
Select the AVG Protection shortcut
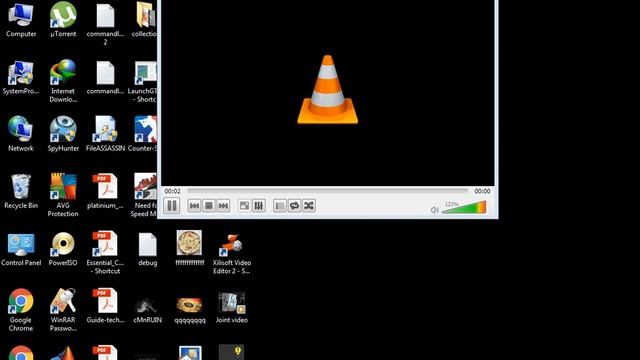coord(63,195)
